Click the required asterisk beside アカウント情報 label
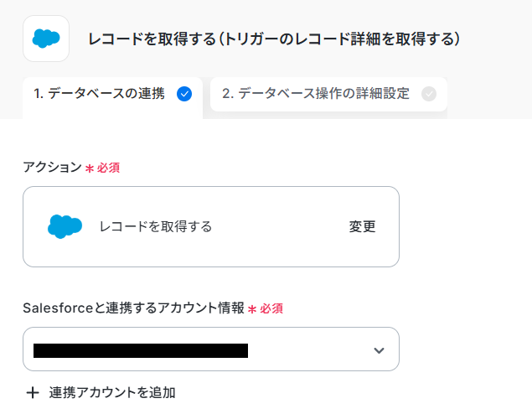The width and height of the screenshot is (532, 414). click(x=252, y=308)
